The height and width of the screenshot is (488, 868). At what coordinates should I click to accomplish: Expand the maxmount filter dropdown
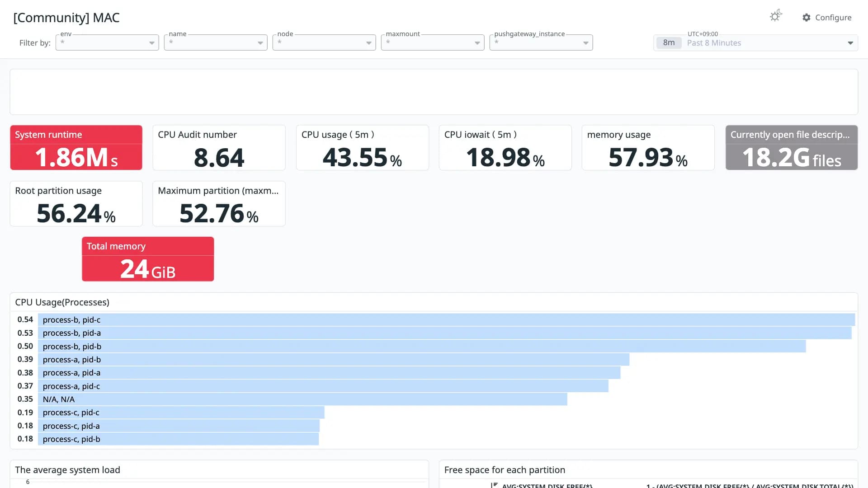click(433, 42)
